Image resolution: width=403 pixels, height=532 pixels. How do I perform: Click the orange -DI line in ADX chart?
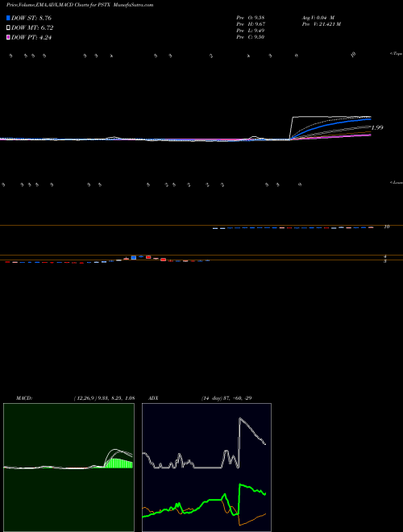[x=253, y=521]
